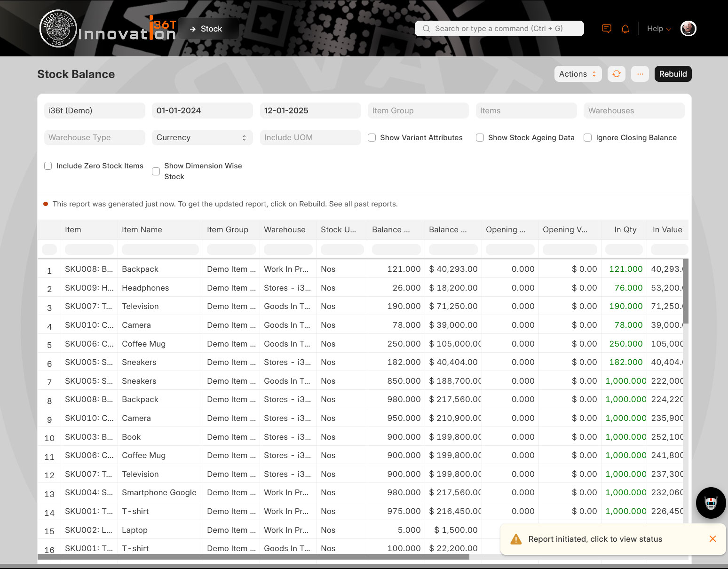Screen dimensions: 728x569
Task: Open the chat messages icon
Action: [607, 29]
